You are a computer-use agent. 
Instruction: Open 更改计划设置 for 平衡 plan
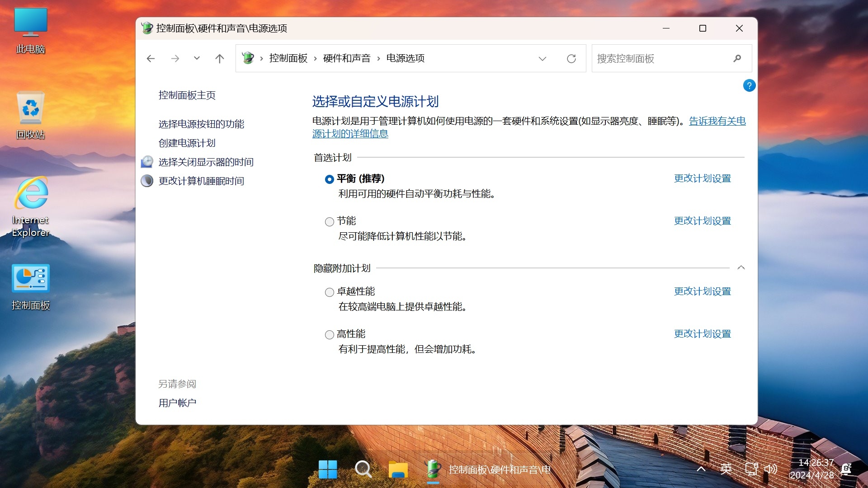(x=702, y=178)
